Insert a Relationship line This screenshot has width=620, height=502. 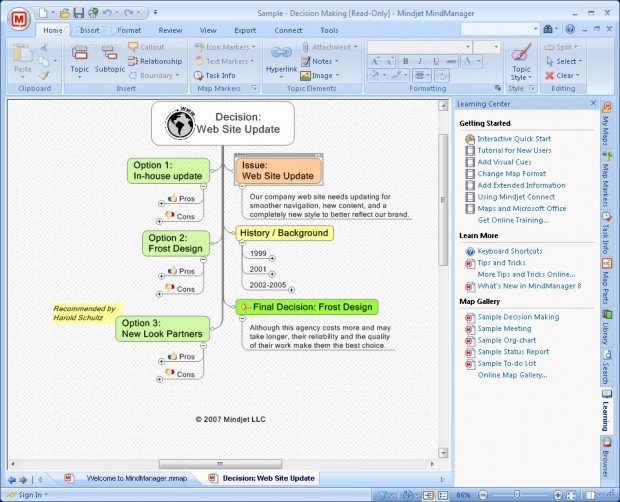tap(155, 61)
